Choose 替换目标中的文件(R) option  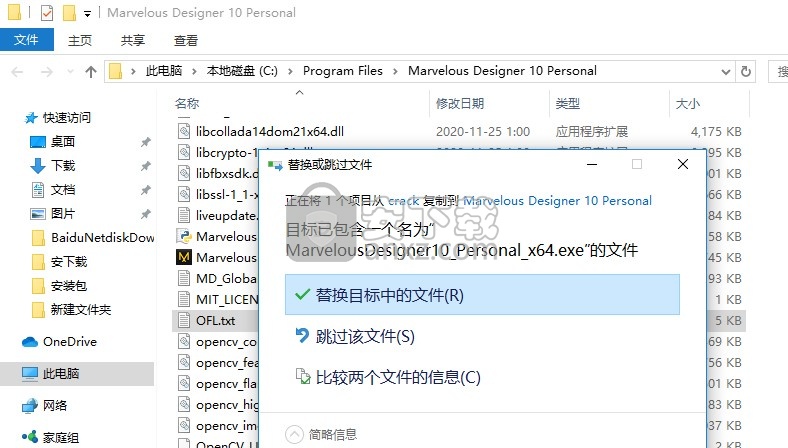482,295
